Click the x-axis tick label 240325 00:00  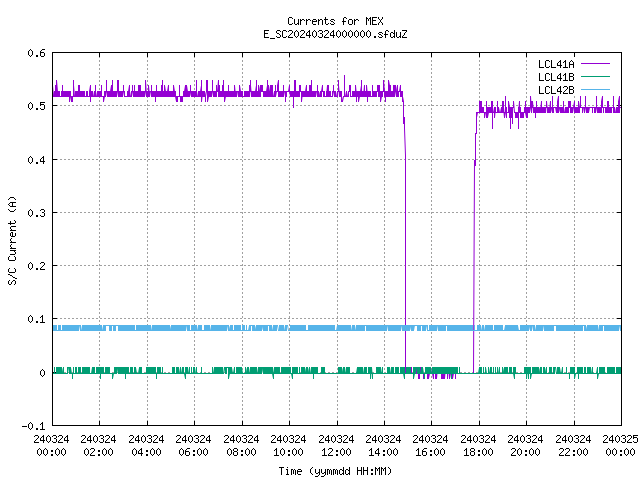[620, 446]
